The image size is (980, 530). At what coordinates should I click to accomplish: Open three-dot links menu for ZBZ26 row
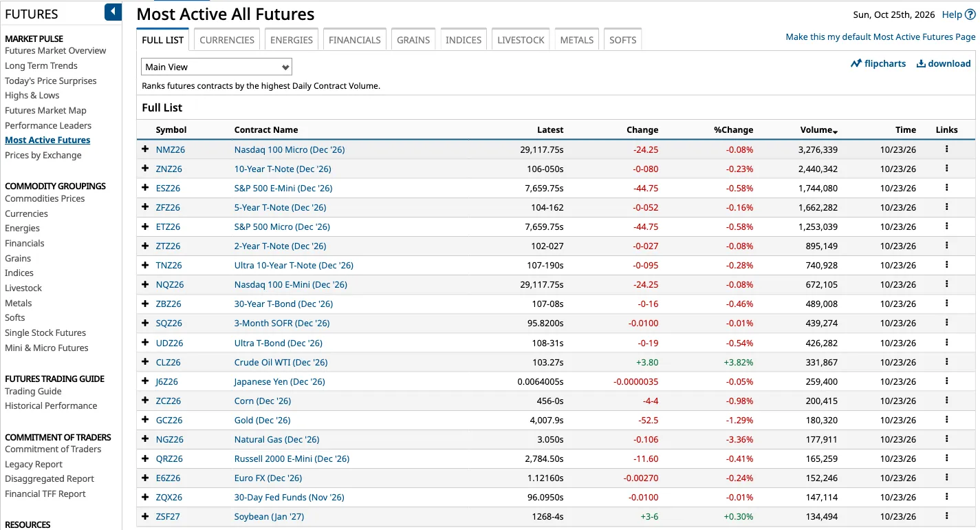pyautogui.click(x=946, y=304)
